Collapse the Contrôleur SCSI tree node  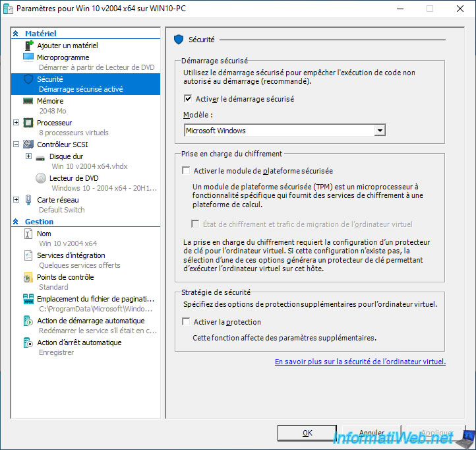16,144
